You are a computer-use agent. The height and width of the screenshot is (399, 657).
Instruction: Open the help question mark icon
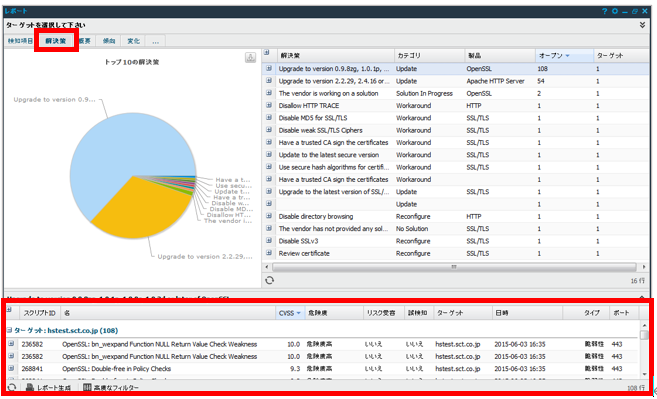pyautogui.click(x=604, y=11)
